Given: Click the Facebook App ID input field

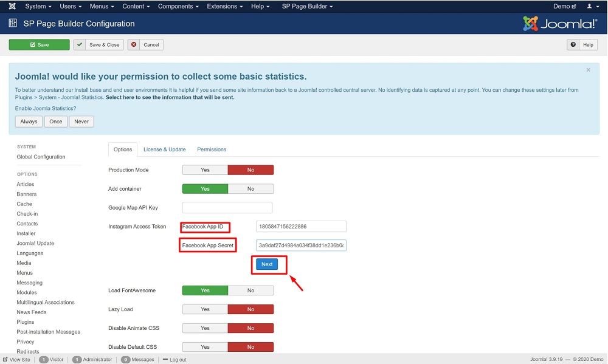Looking at the screenshot, I should click(302, 227).
